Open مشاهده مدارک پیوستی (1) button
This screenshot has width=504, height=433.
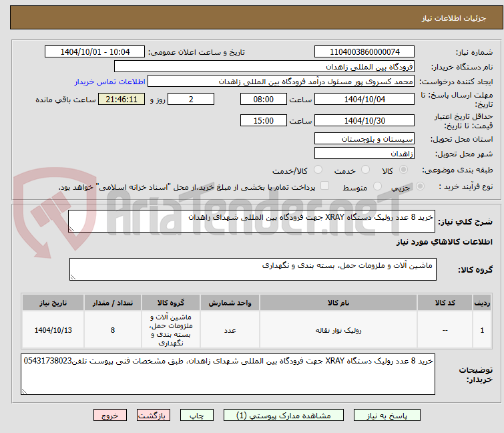(284, 416)
